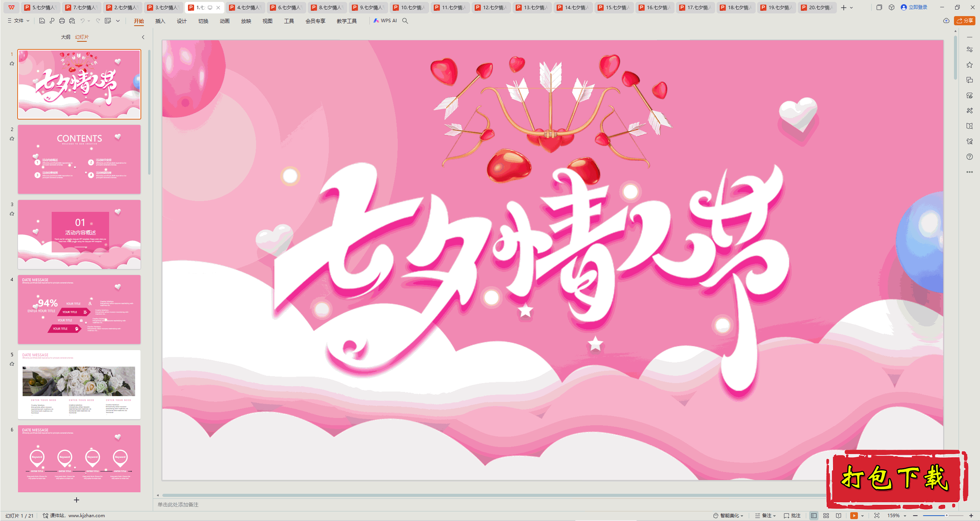Click the star icon in right sidebar
The image size is (980, 521).
(x=970, y=65)
